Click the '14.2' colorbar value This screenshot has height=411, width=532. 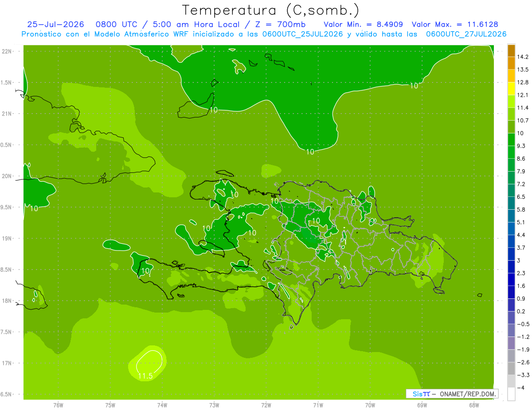coord(523,57)
